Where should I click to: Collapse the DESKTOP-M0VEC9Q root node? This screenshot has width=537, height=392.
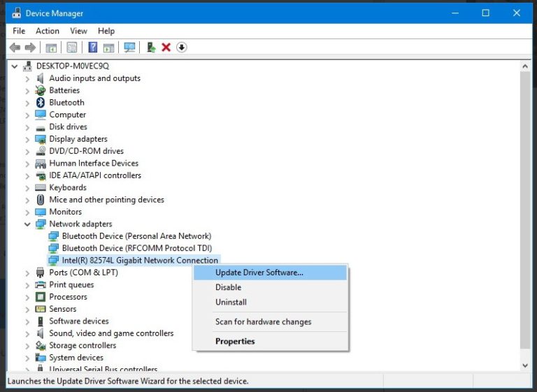click(15, 66)
